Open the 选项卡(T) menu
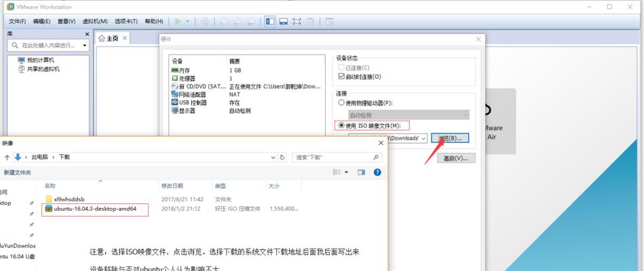Screen dimensions: 644x271 [126, 21]
